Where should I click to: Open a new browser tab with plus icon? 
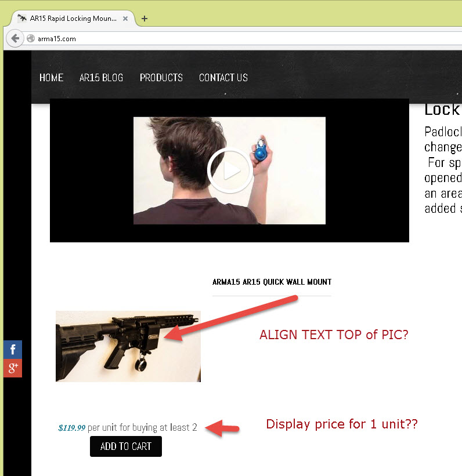[x=145, y=19]
